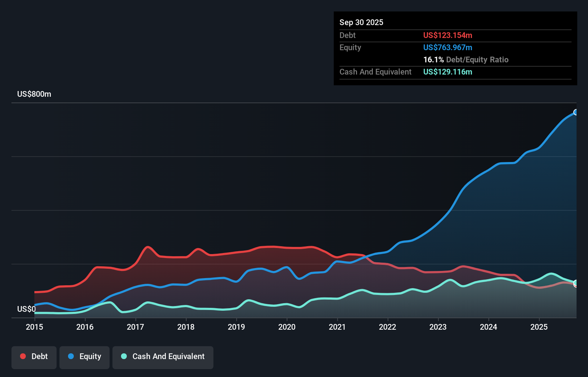Click the US$0 axis label

(x=26, y=309)
